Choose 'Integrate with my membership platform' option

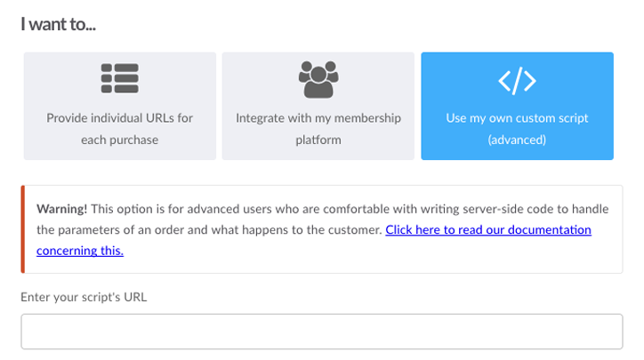pyautogui.click(x=318, y=106)
